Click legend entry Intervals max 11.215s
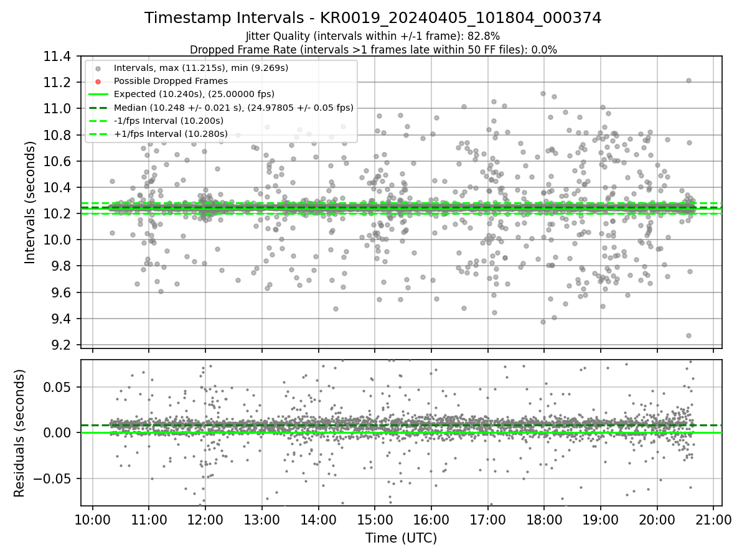This screenshot has width=747, height=560. pos(201,68)
